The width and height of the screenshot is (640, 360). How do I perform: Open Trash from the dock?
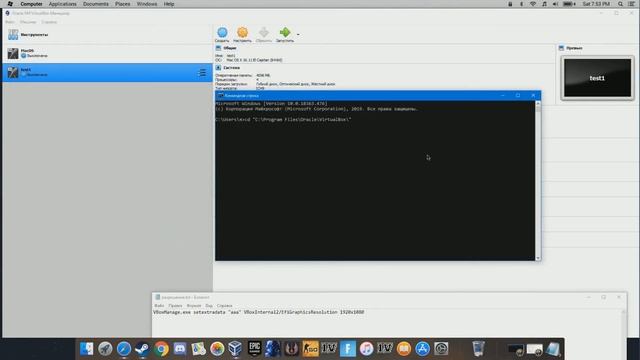pyautogui.click(x=478, y=349)
